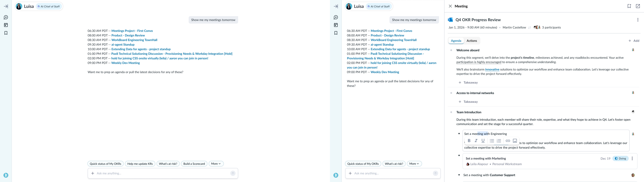Expand the More dropdown in the left chat suggestions
The width and height of the screenshot is (644, 182).
click(216, 164)
